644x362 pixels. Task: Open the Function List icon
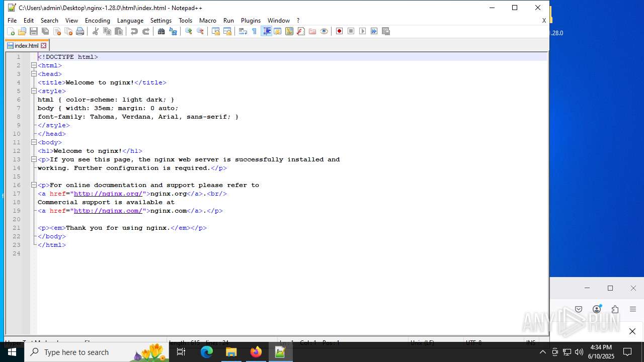[301, 31]
